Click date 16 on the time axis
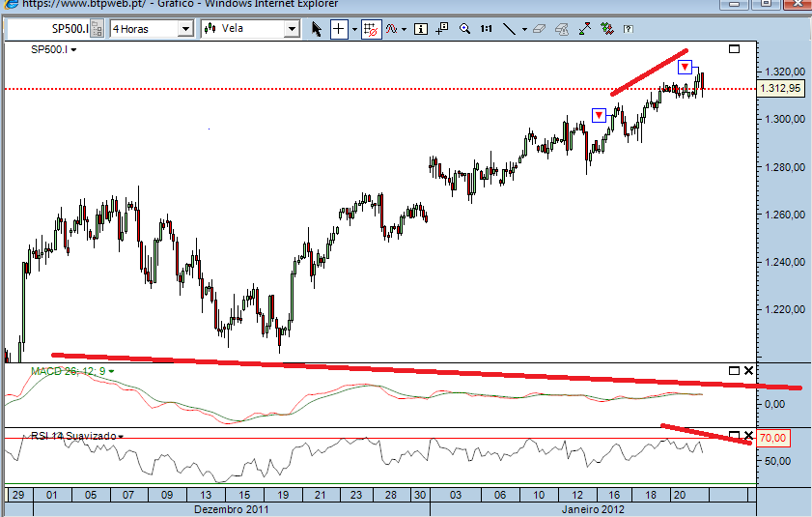 tap(614, 495)
